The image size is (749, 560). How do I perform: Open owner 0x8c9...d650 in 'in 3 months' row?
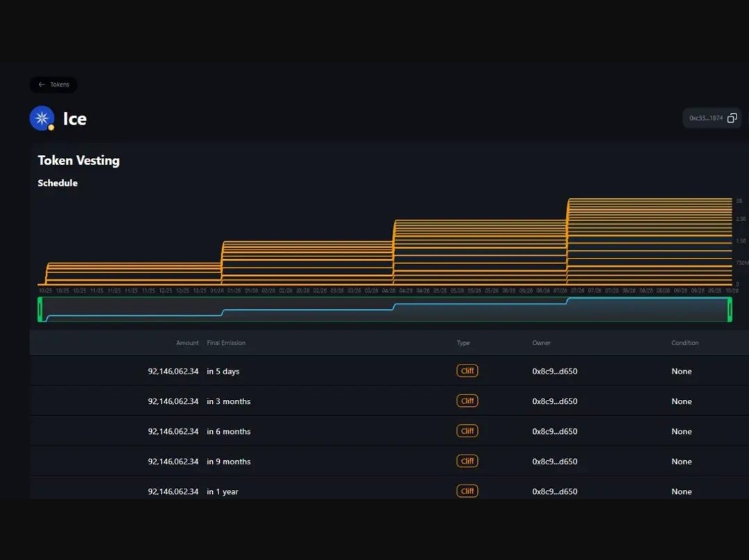555,401
